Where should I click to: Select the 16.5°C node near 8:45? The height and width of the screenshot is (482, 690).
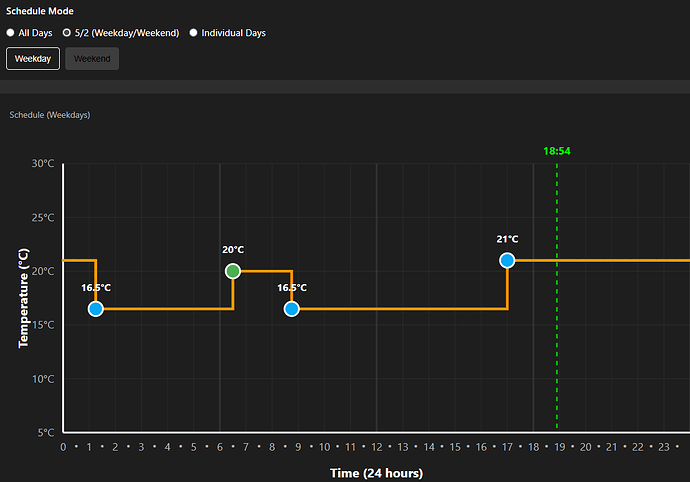tap(291, 309)
